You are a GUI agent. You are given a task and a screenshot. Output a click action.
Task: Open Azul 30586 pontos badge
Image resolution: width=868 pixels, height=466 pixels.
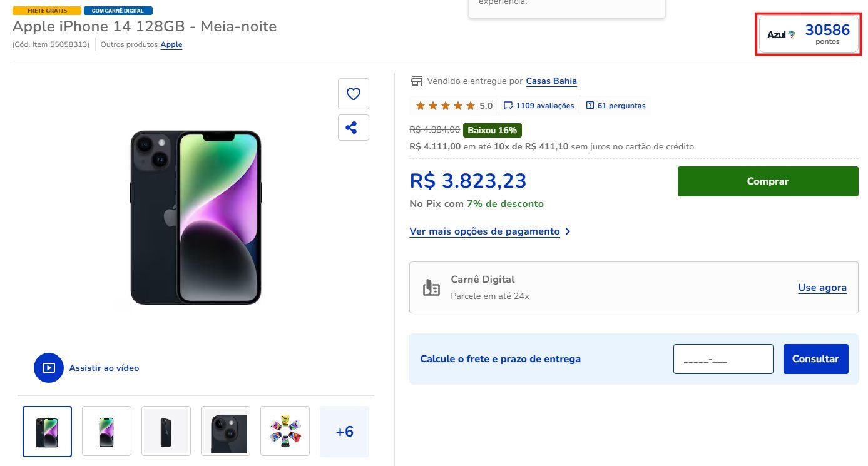[808, 35]
